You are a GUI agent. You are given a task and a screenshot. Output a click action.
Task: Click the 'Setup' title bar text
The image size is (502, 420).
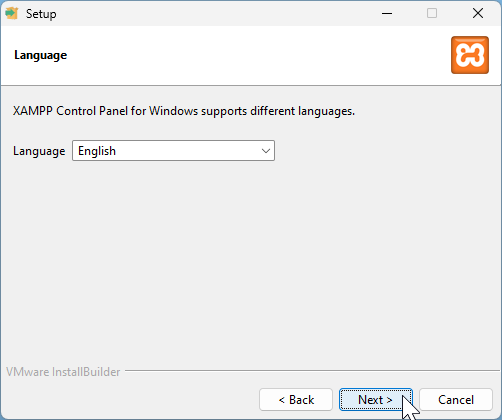point(41,14)
